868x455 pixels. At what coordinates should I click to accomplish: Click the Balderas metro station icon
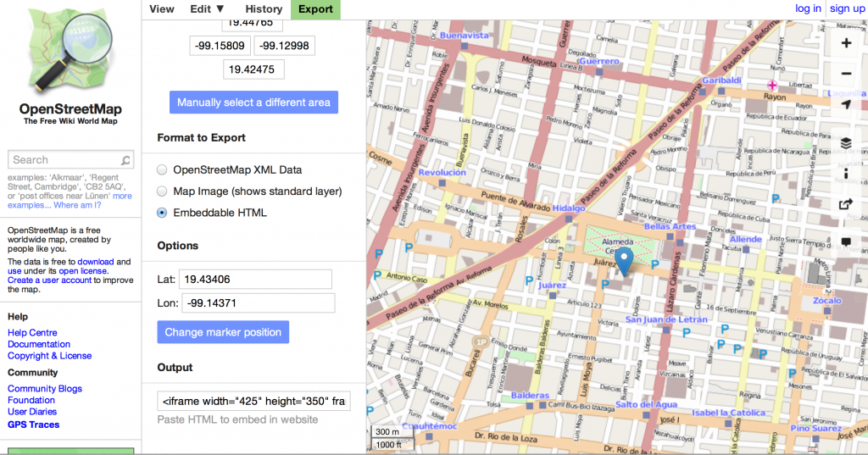(x=530, y=405)
